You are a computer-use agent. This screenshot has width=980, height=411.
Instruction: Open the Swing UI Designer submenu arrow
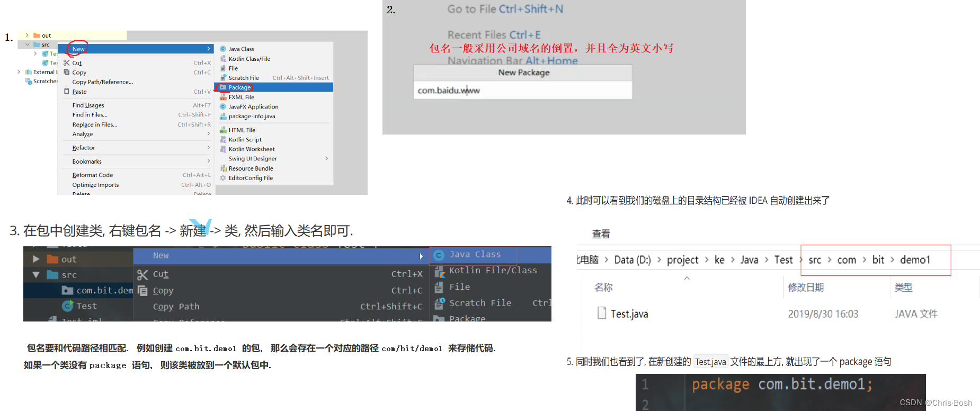pos(326,158)
